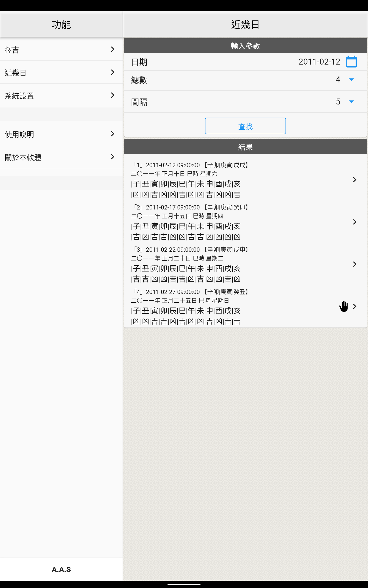Click chevron next to 擇吉
The width and height of the screenshot is (368, 588).
pos(112,49)
